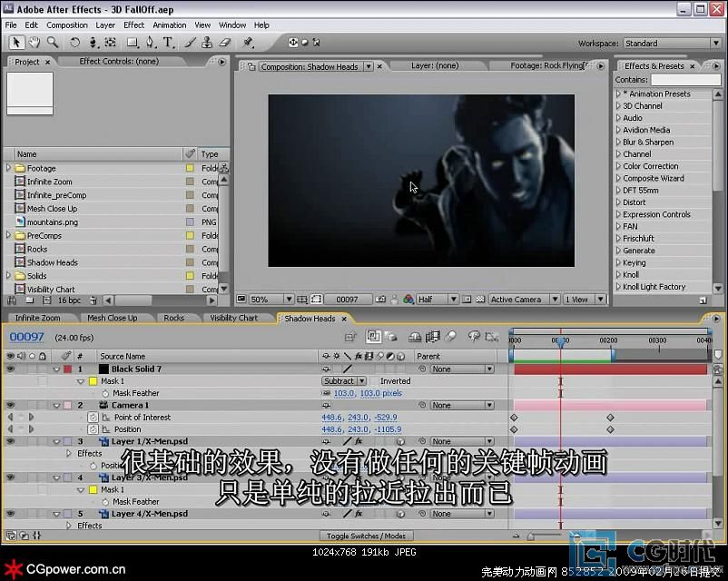Open the Workspace Standard dropdown
The width and height of the screenshot is (728, 581).
coord(672,44)
